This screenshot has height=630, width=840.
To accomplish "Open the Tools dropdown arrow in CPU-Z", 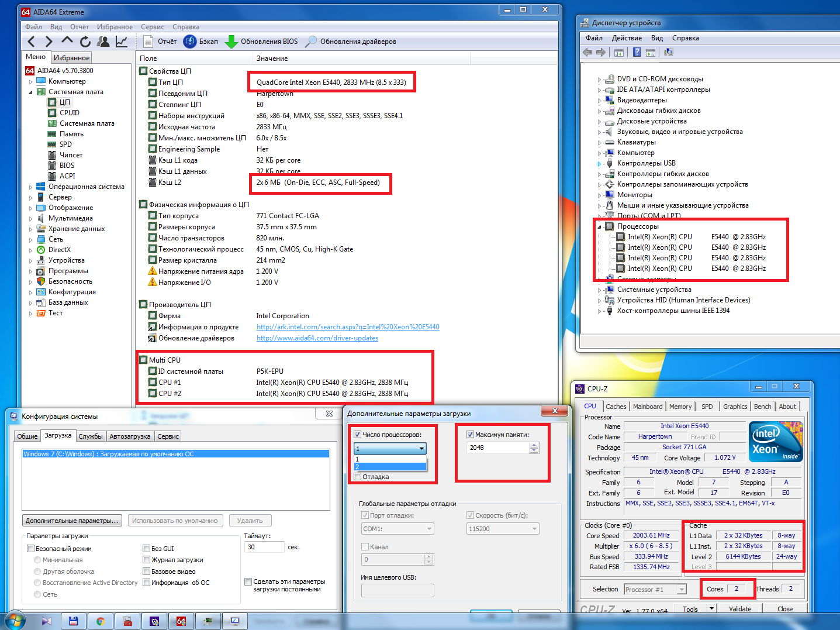I will click(711, 608).
